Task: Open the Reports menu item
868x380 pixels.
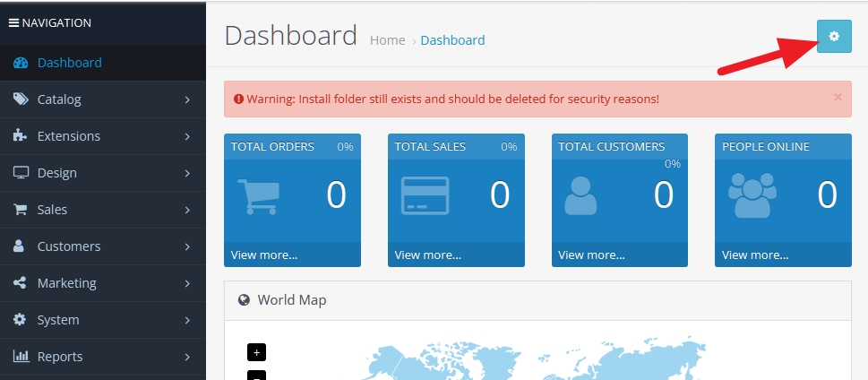Action: [103, 356]
